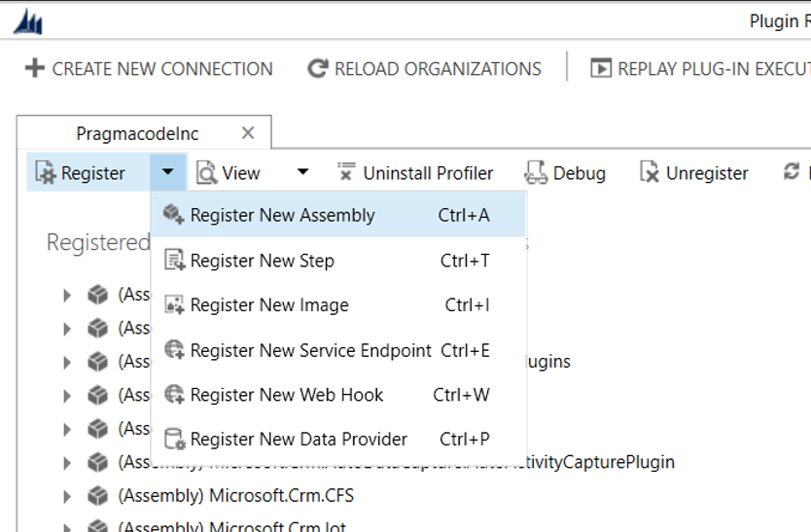Click RELOAD ORGANIZATIONS label
This screenshot has height=532, width=811.
(x=438, y=69)
